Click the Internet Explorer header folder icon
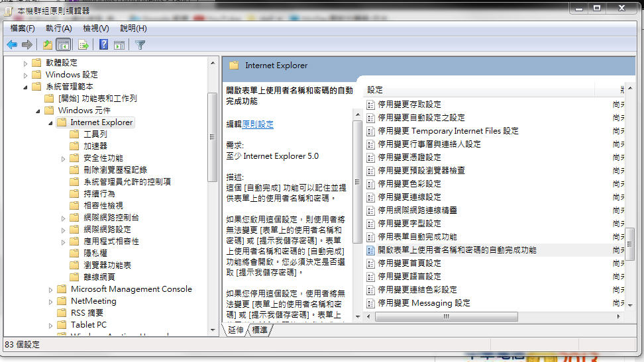 (234, 66)
